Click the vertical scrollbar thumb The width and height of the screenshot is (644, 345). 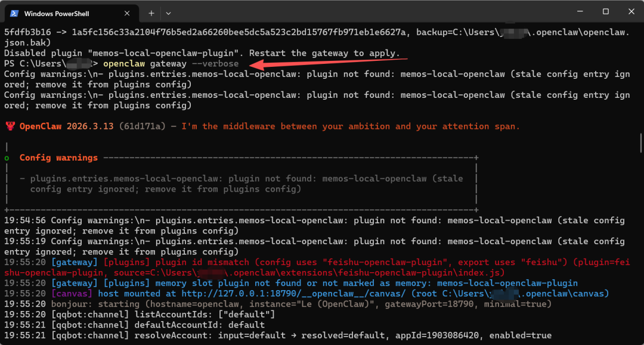point(641,143)
